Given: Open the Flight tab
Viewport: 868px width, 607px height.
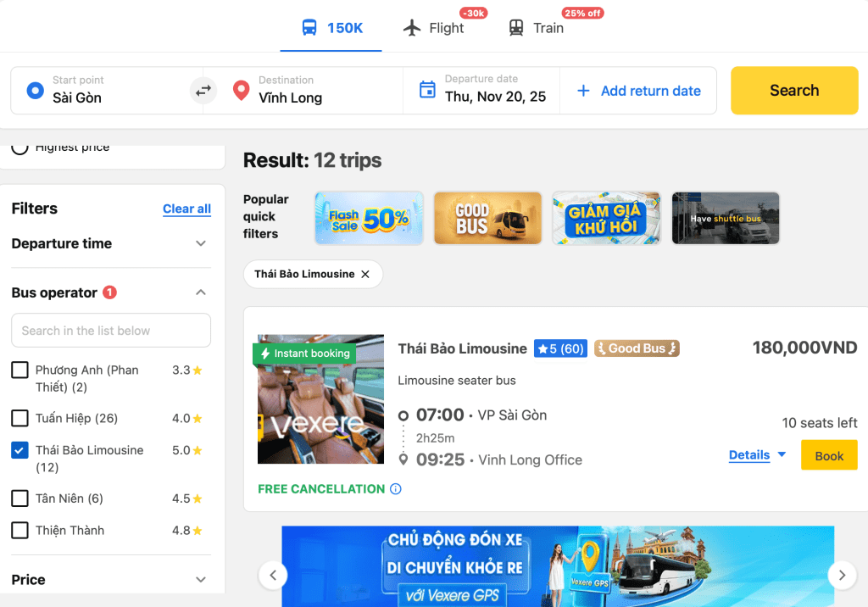Looking at the screenshot, I should (434, 28).
